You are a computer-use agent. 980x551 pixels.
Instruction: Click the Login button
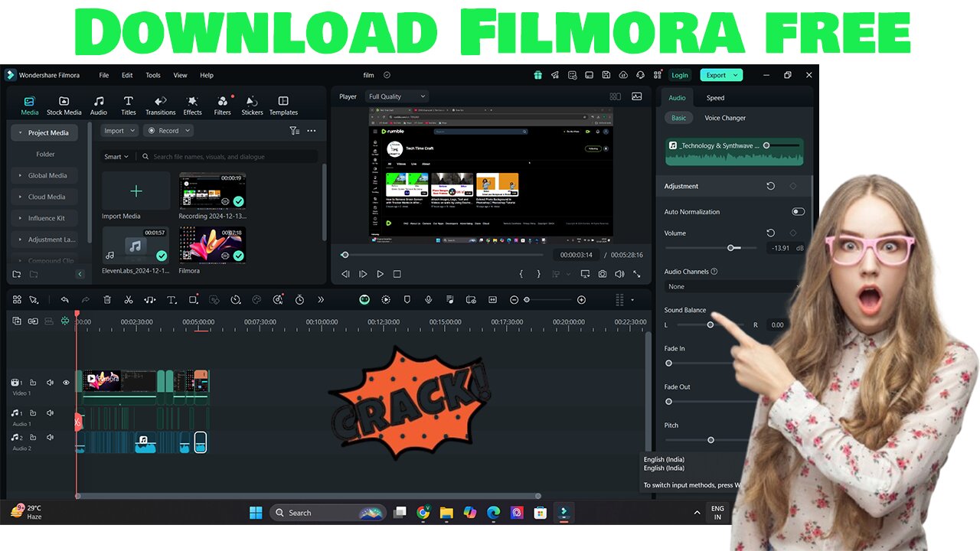point(679,75)
